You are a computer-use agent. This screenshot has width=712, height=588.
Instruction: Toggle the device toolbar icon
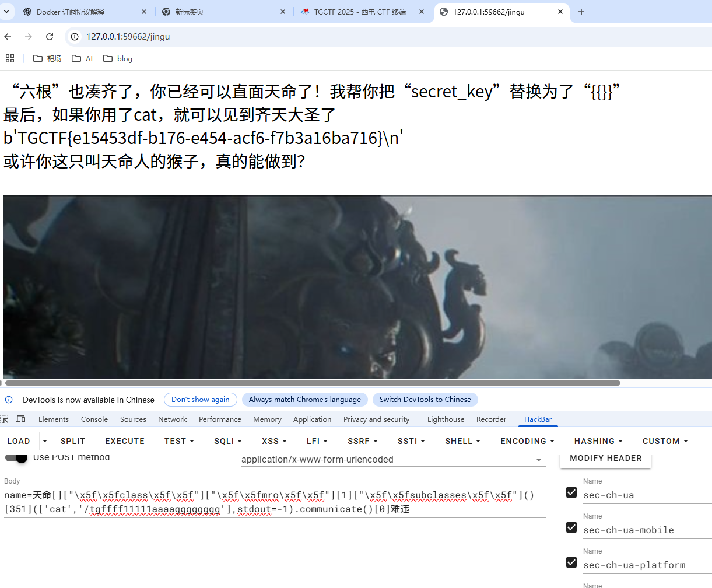pyautogui.click(x=20, y=419)
